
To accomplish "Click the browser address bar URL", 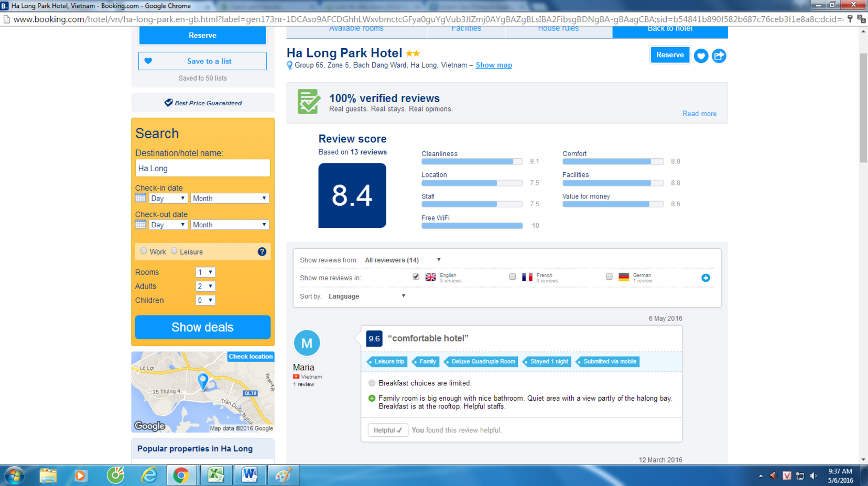I will [x=427, y=19].
